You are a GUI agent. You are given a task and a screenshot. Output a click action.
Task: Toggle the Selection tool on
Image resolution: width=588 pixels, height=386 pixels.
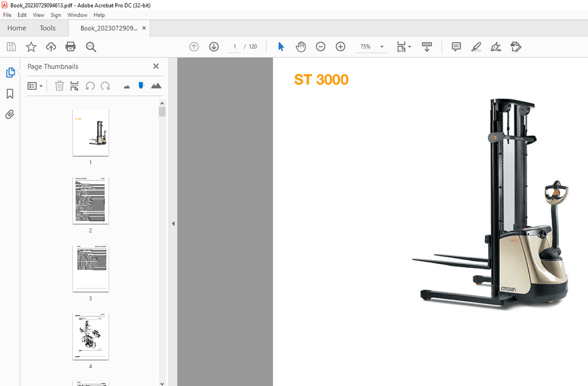281,47
